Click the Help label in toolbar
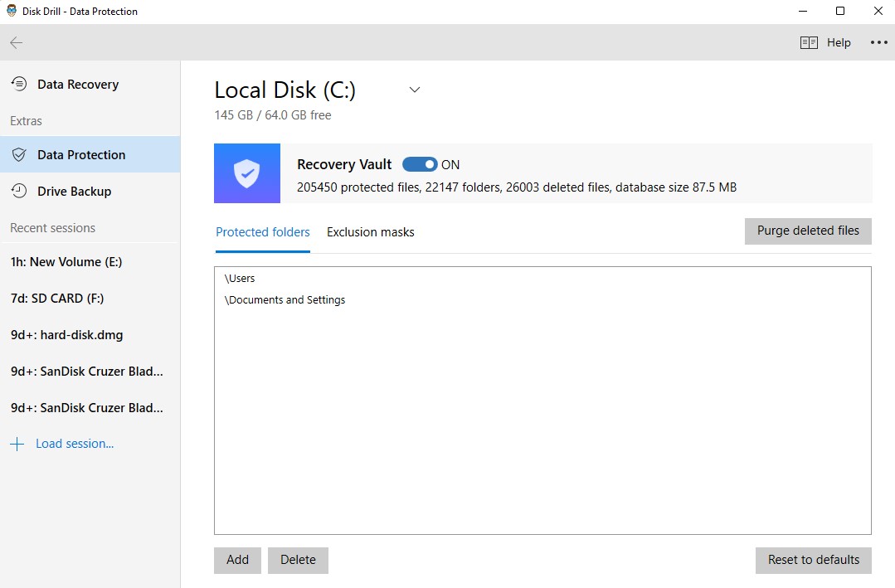This screenshot has width=895, height=588. pyautogui.click(x=839, y=43)
